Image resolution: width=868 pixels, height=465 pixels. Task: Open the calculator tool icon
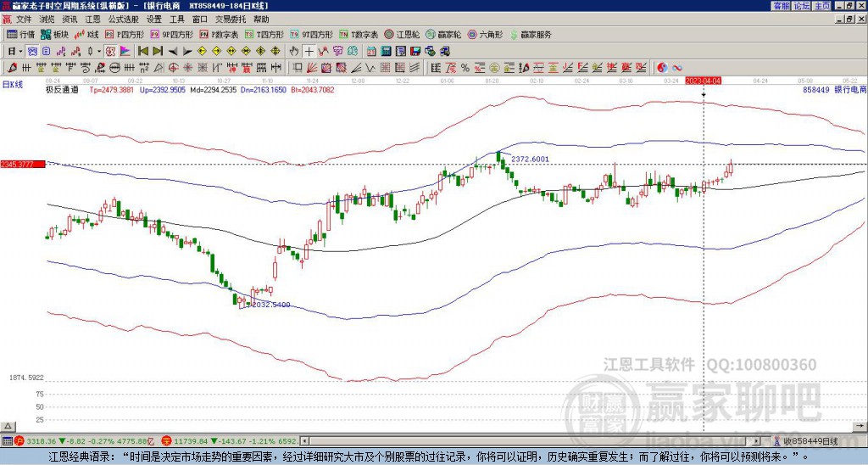pos(386,52)
